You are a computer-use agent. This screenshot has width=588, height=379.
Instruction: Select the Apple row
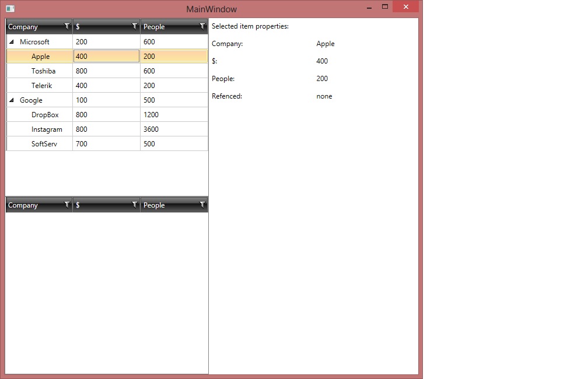click(x=107, y=56)
